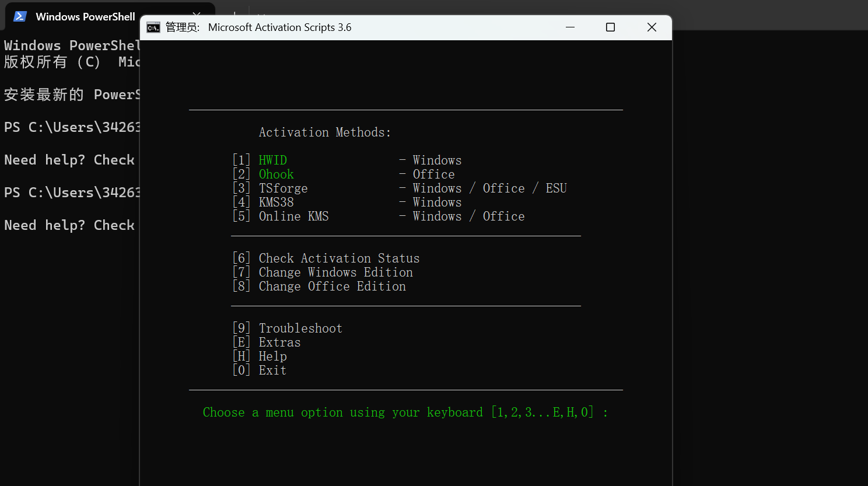Click the 'Office' text in the Ohook row
The image size is (868, 486).
tap(434, 174)
